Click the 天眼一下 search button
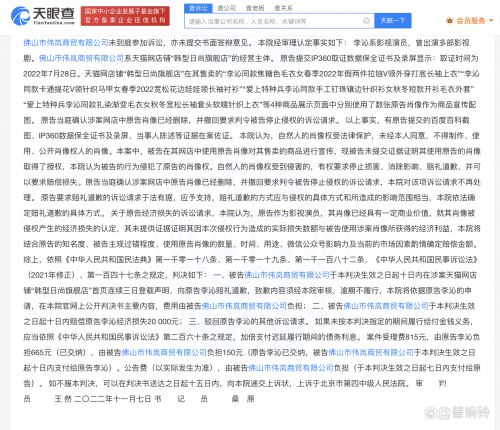The image size is (500, 430). point(393,21)
